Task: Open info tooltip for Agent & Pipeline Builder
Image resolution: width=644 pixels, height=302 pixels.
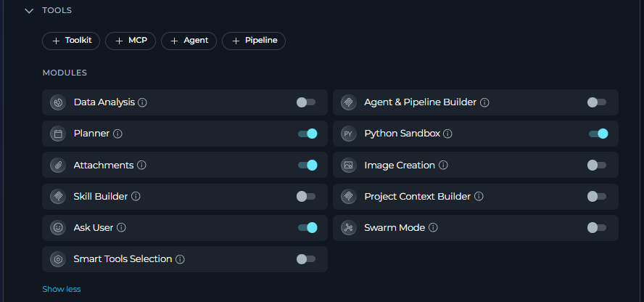Action: tap(484, 102)
